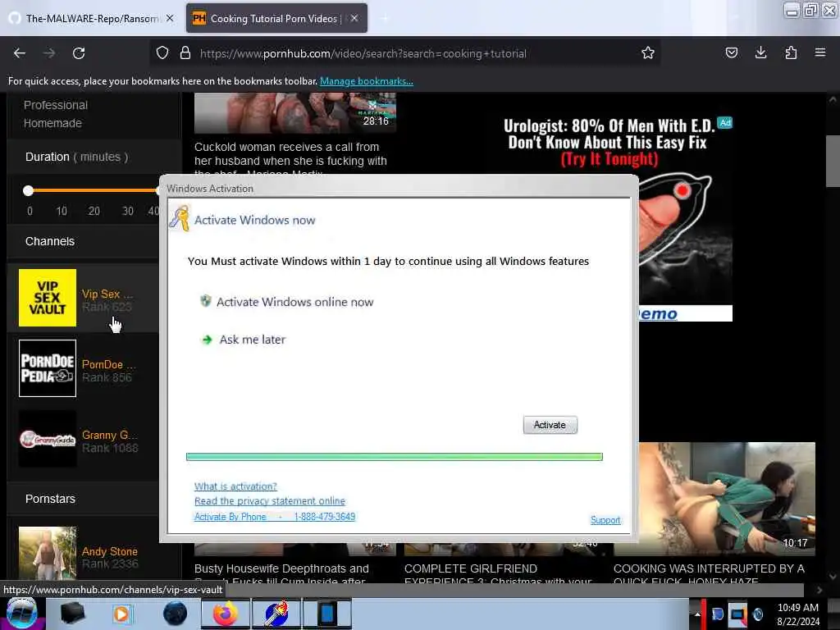Screen dimensions: 840x630
Task: Open the Windows Start menu orb
Action: 21,614
